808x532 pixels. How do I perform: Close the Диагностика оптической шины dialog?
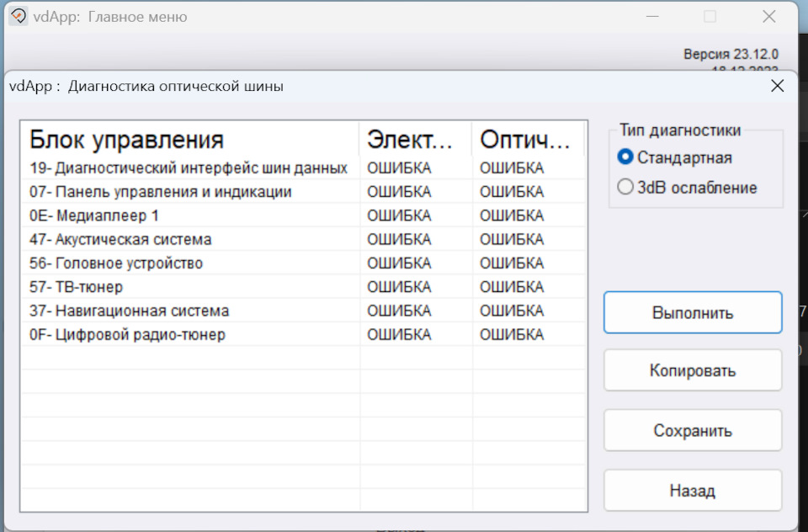(778, 86)
